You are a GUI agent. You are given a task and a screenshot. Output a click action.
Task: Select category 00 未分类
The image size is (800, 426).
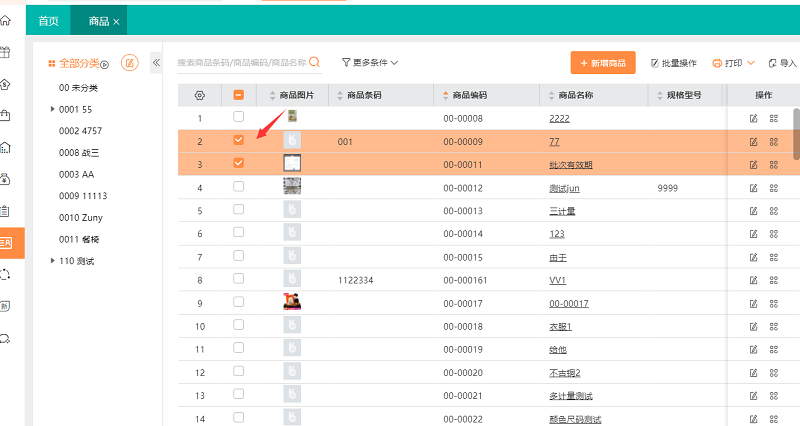[x=78, y=88]
